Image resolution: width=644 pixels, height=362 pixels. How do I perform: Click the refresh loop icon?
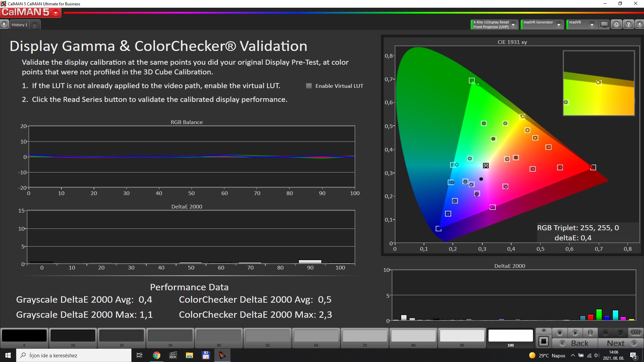pyautogui.click(x=620, y=333)
